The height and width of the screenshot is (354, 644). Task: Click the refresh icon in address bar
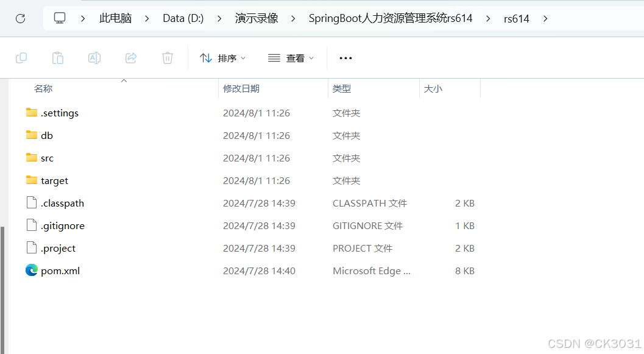[20, 18]
